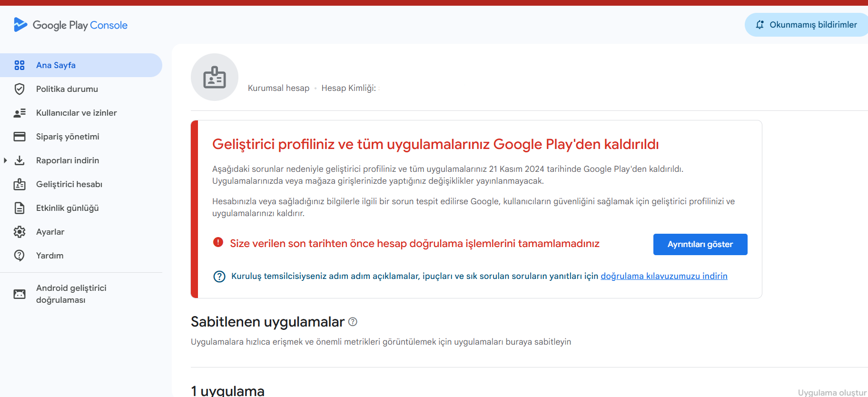The image size is (868, 397).
Task: Click the Hesap Kimliği label
Action: [x=349, y=88]
